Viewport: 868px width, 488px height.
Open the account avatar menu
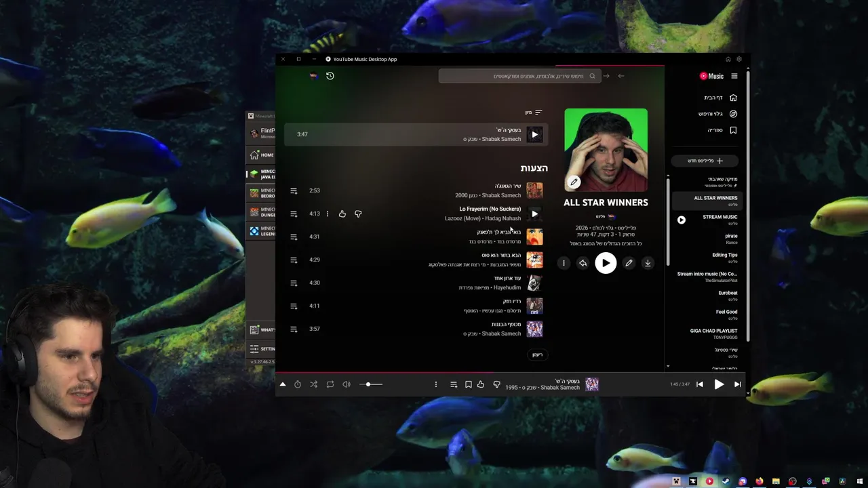click(x=313, y=76)
